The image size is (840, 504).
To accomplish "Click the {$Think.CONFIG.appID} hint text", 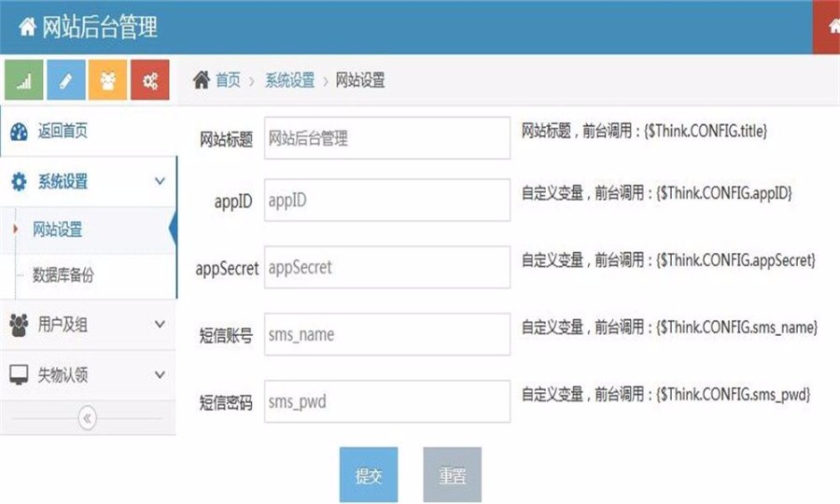I will pos(724,193).
